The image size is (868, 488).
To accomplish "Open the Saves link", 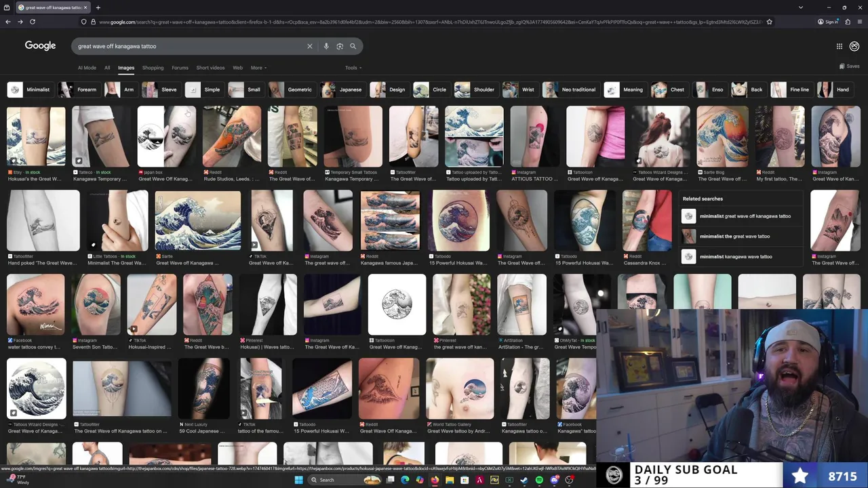I will (850, 66).
